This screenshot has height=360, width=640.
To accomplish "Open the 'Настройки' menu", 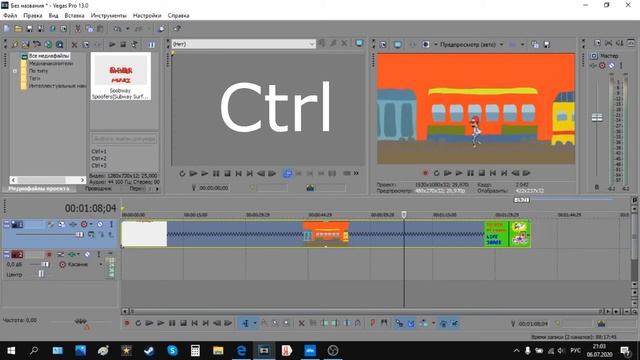I will tap(147, 16).
